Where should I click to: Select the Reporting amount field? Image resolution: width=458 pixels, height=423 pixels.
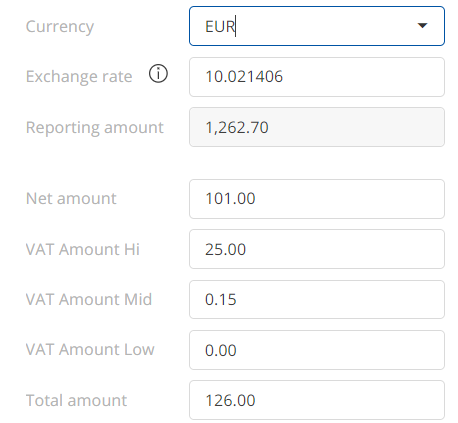click(317, 127)
